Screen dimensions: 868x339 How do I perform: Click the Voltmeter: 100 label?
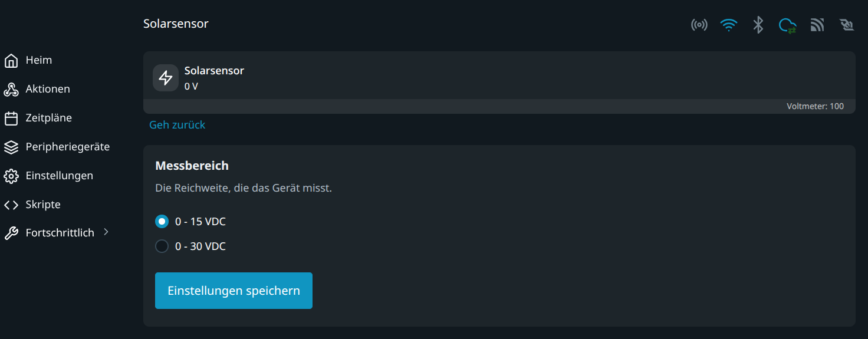tap(815, 107)
